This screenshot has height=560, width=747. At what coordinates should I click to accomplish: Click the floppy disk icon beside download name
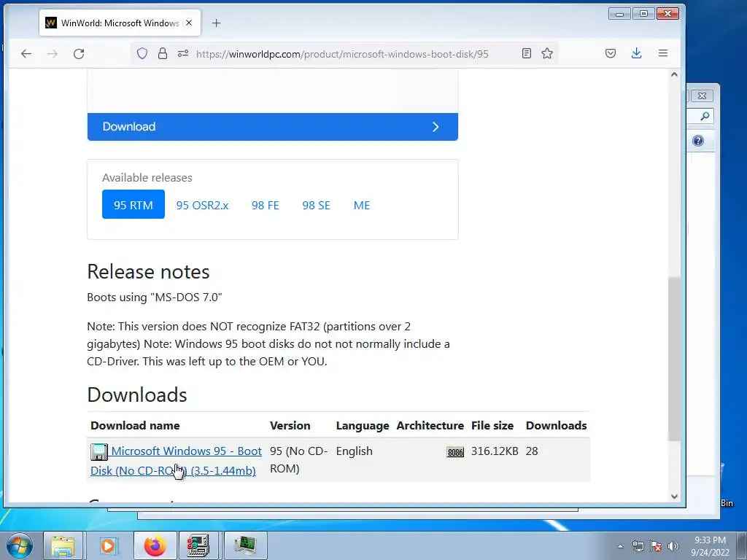(x=98, y=451)
